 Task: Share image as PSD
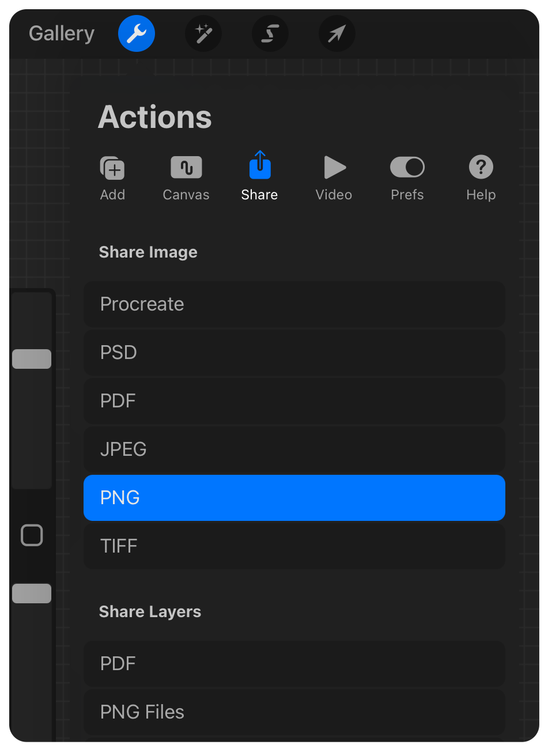pos(294,353)
